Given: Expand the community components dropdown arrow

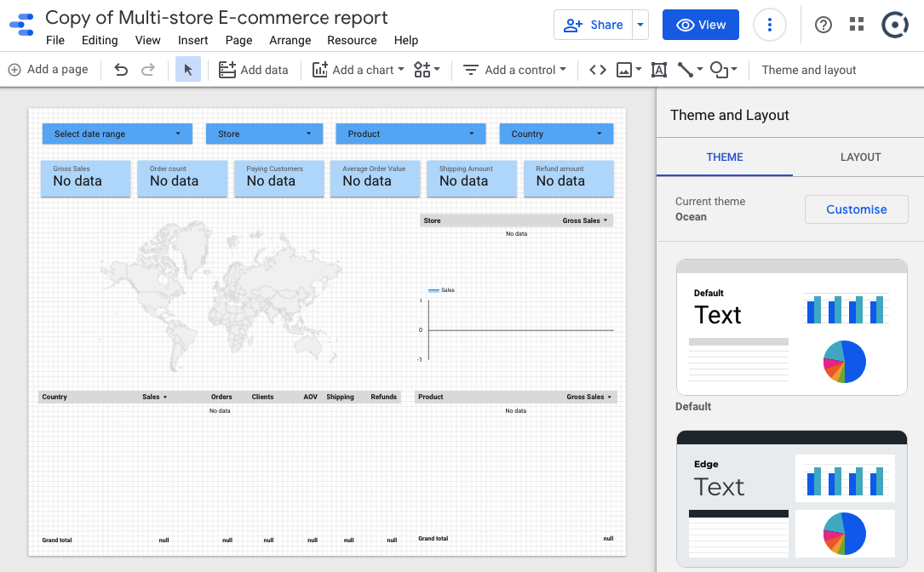Looking at the screenshot, I should 437,70.
